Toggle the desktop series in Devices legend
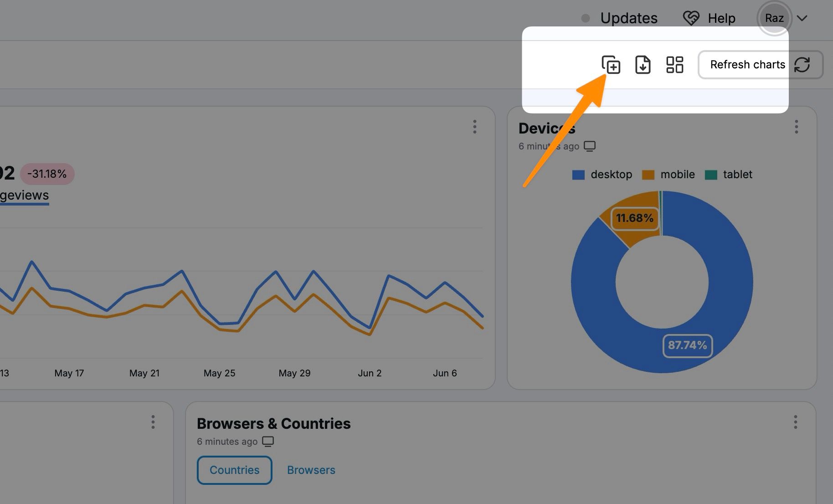The width and height of the screenshot is (833, 504). (x=612, y=174)
